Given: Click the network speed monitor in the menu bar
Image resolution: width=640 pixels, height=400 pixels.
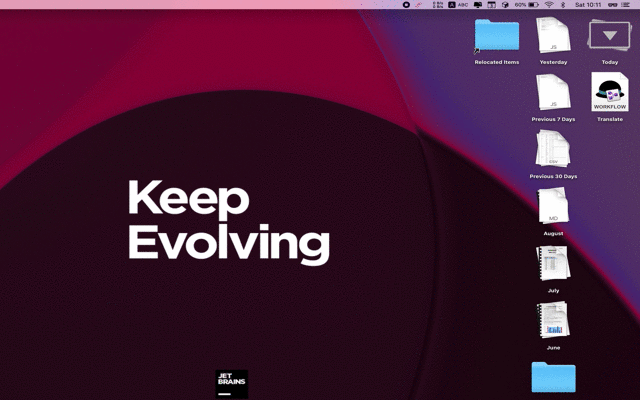Looking at the screenshot, I should point(437,5).
